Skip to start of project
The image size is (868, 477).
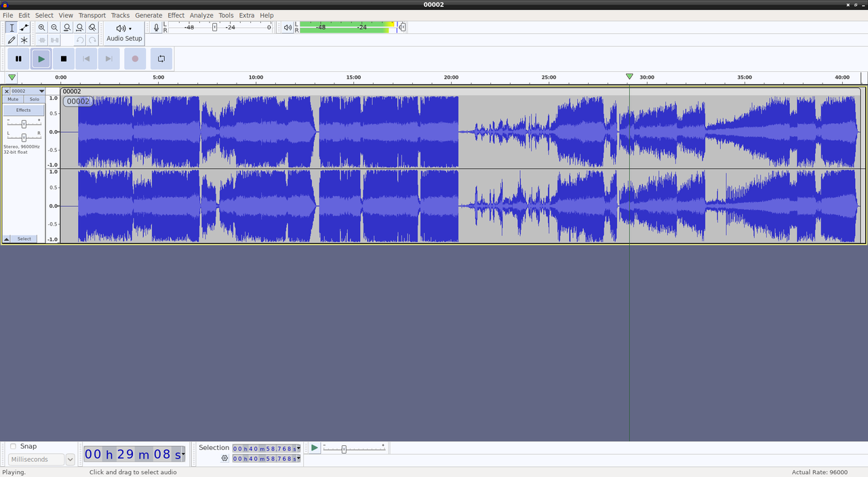click(86, 59)
